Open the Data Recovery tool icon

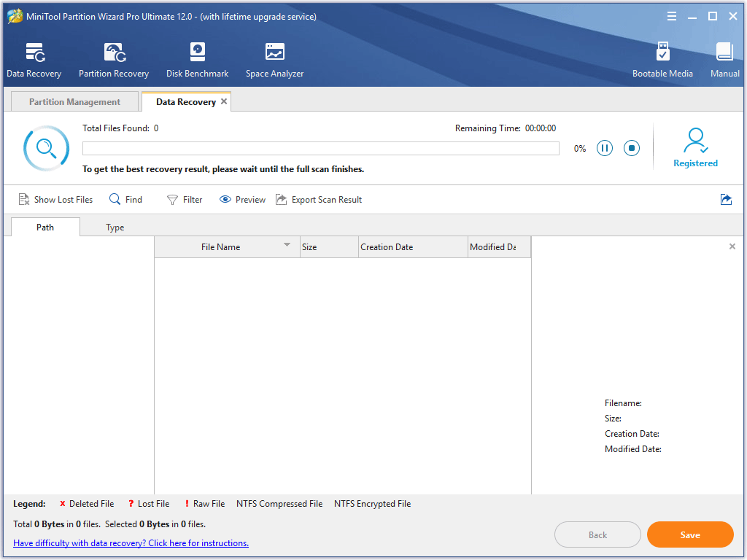[34, 60]
